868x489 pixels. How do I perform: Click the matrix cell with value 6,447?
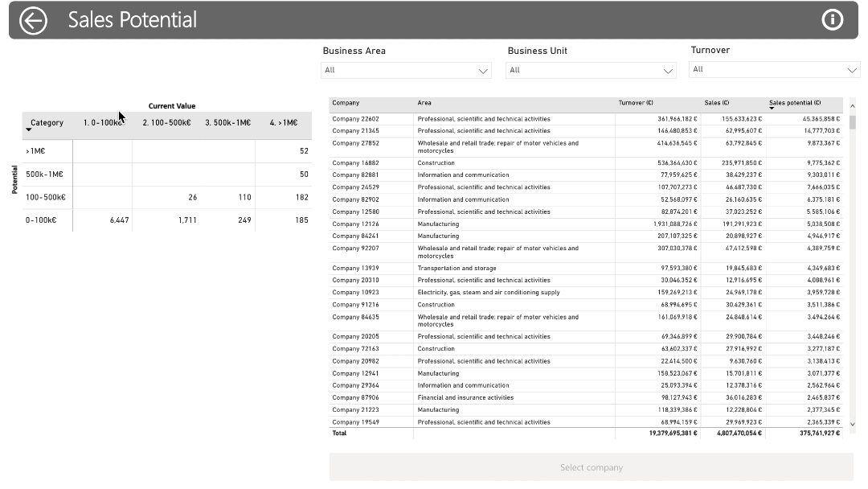click(x=102, y=220)
